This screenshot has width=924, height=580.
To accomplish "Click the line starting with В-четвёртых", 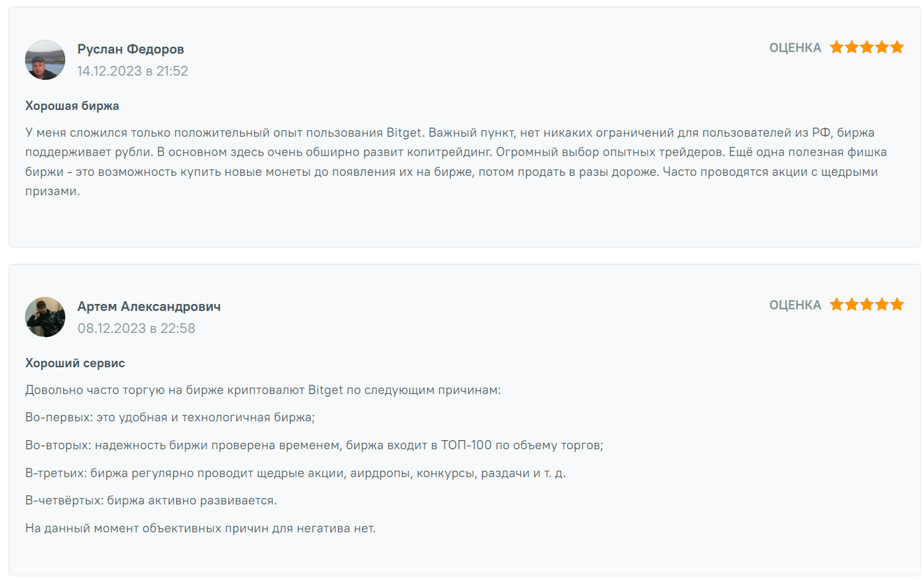I will coord(151,501).
